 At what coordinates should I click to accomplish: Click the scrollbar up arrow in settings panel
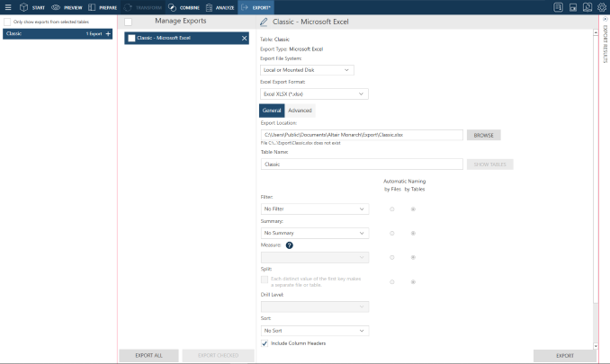[x=596, y=33]
